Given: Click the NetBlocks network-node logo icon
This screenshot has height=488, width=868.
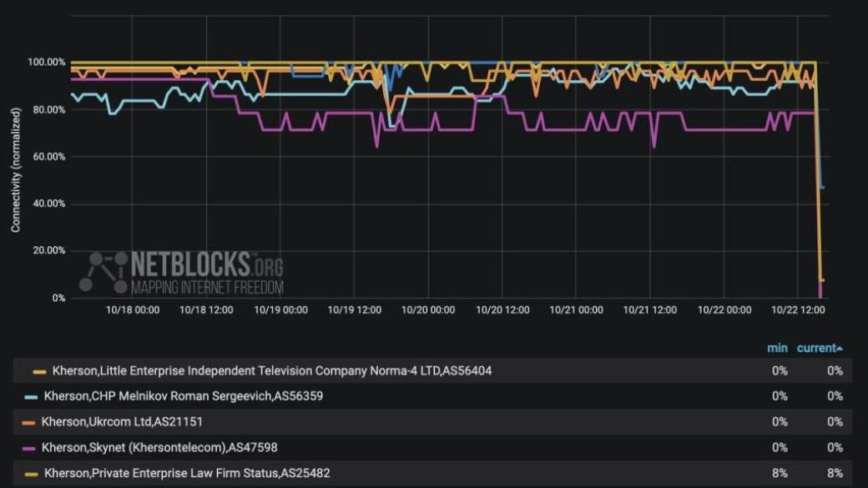Looking at the screenshot, I should tap(103, 272).
